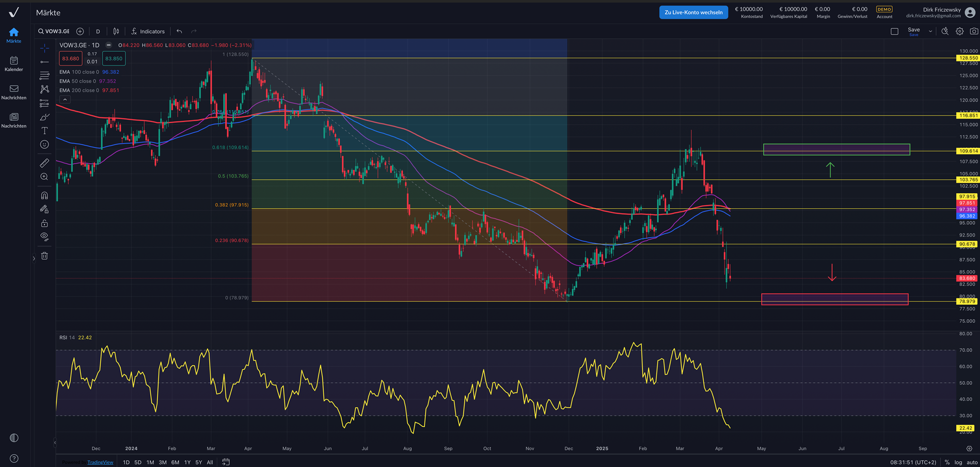Click the VOW3.GE symbol search field

click(x=54, y=32)
